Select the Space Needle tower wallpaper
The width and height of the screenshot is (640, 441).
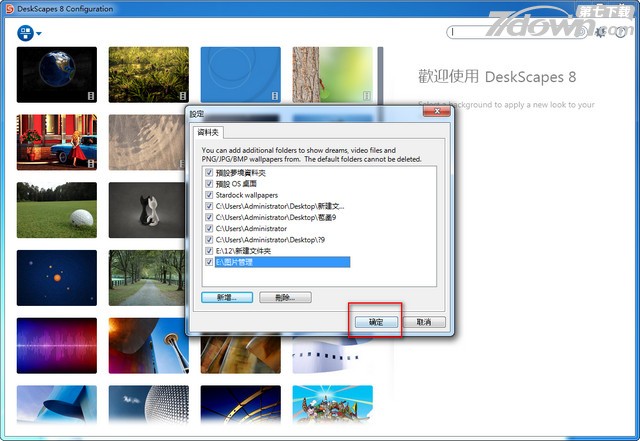tap(149, 348)
